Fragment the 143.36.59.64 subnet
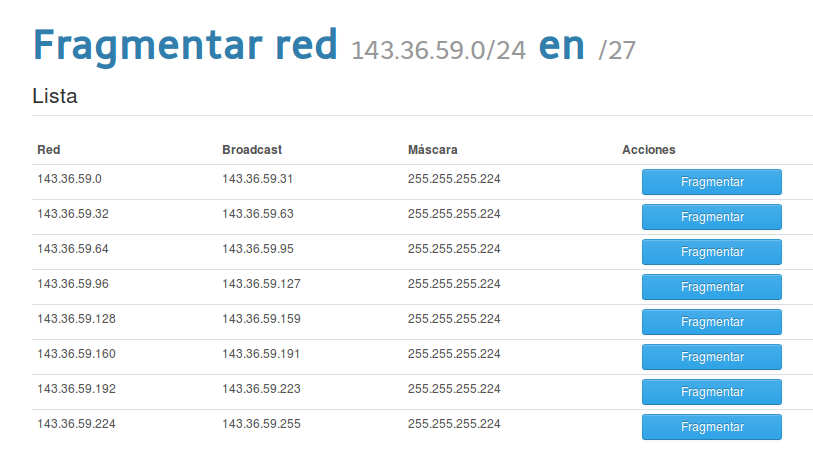This screenshot has height=457, width=813. point(711,252)
